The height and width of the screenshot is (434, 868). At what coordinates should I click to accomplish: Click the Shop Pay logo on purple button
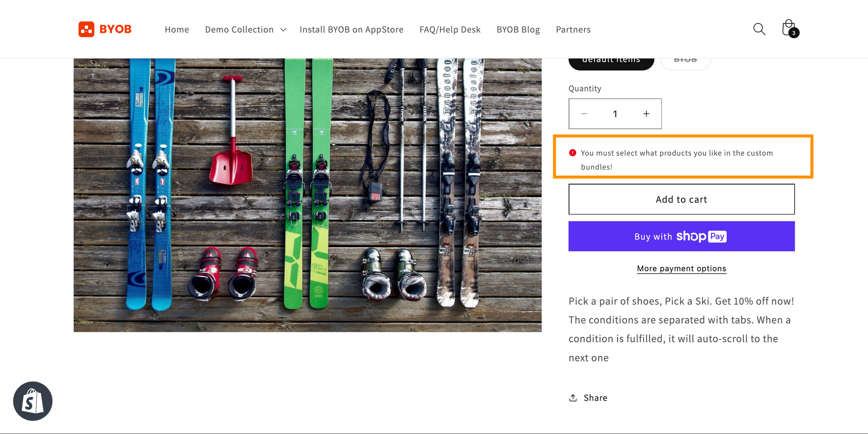coord(701,236)
